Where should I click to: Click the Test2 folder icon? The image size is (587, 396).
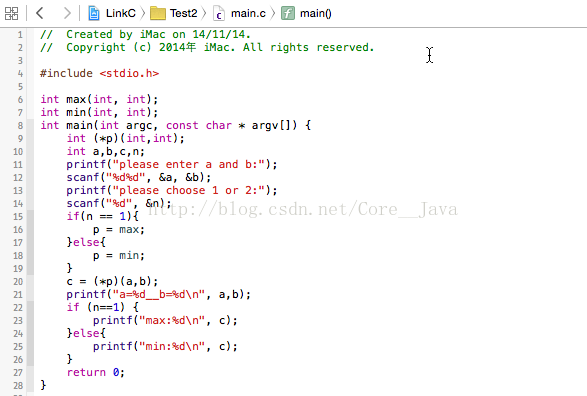point(158,13)
